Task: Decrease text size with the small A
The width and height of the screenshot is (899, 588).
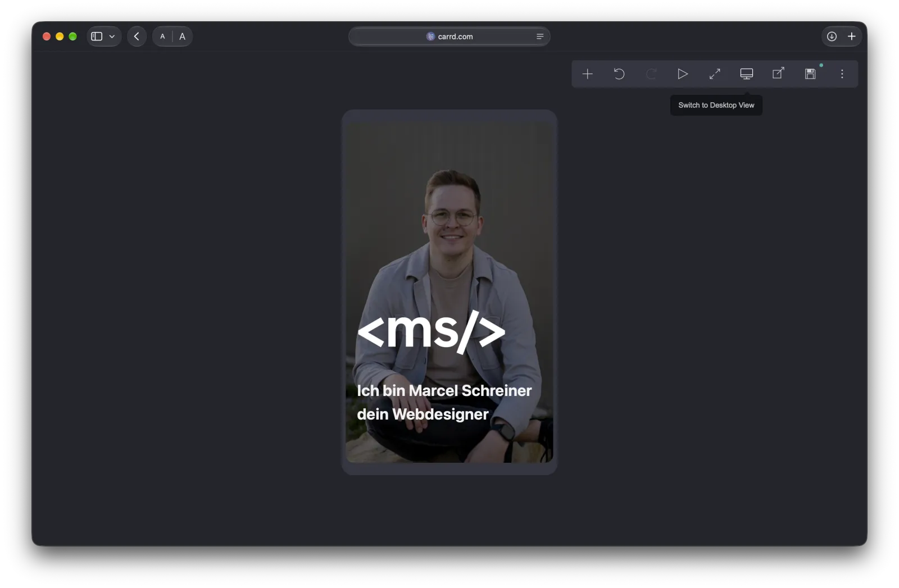Action: 162,37
